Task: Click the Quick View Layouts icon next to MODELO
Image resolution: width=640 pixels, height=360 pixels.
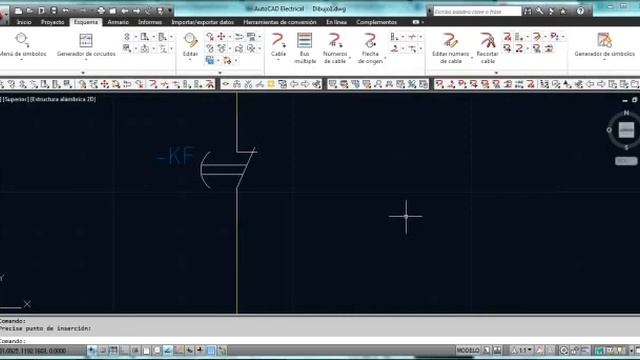Action: tap(487, 350)
